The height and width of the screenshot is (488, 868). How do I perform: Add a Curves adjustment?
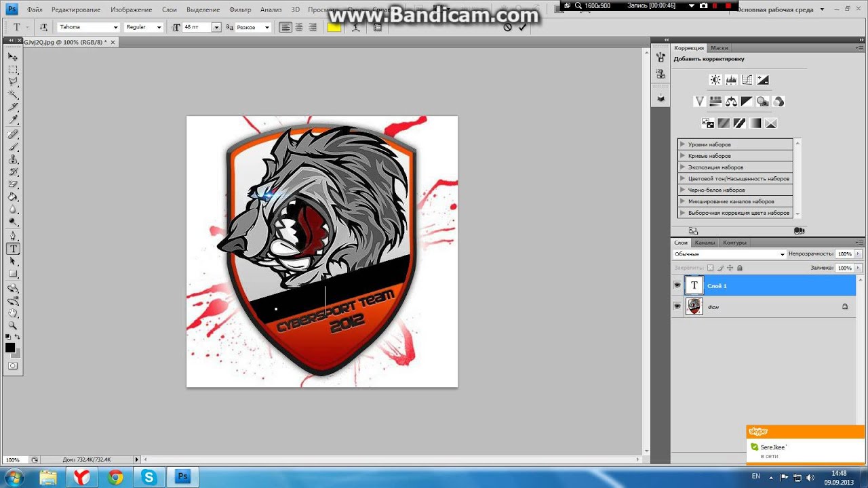click(x=747, y=80)
